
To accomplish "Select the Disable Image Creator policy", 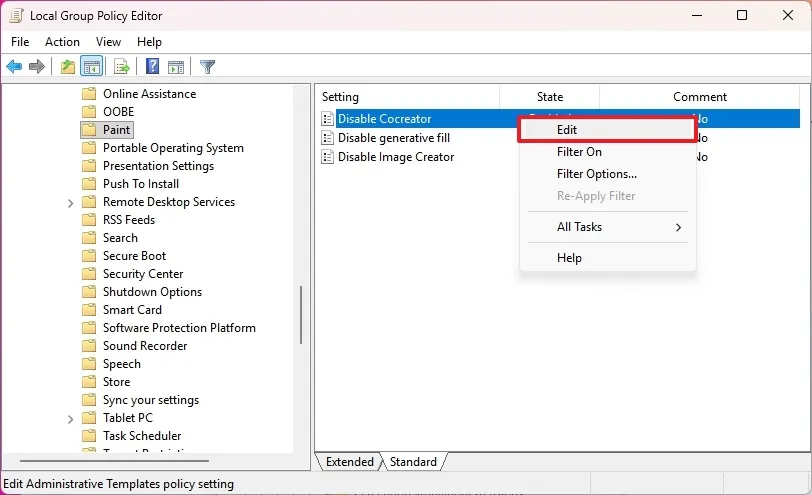I will (396, 157).
